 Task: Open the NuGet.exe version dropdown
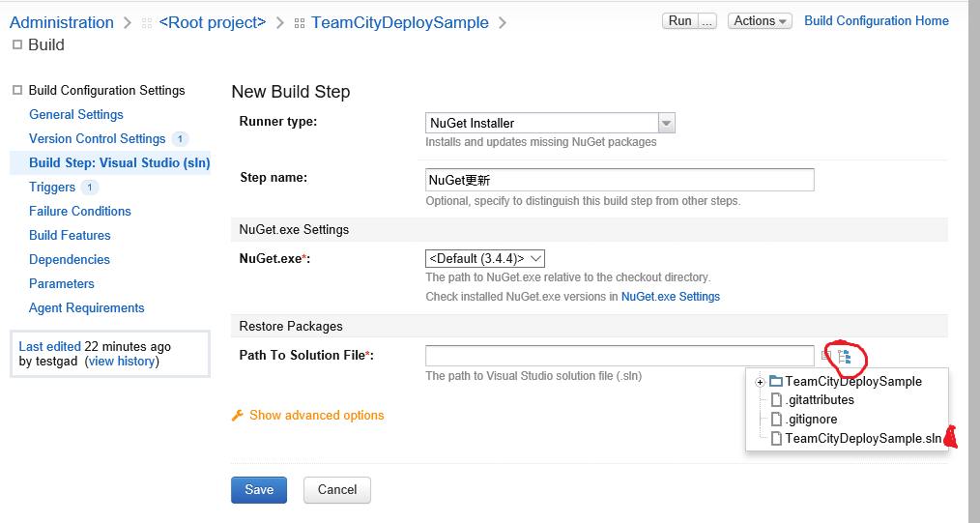click(485, 258)
